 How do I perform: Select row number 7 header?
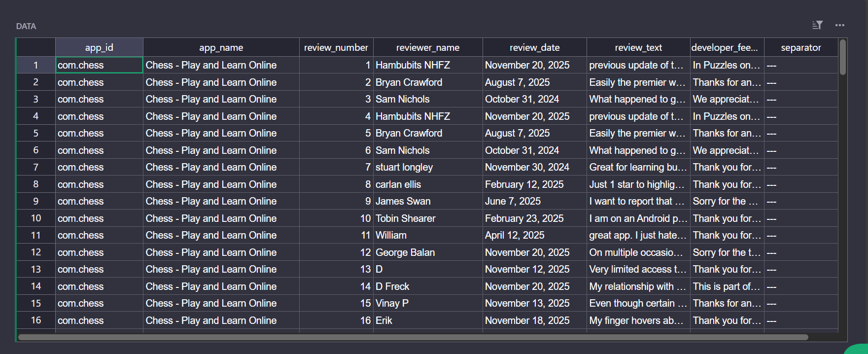pyautogui.click(x=36, y=167)
